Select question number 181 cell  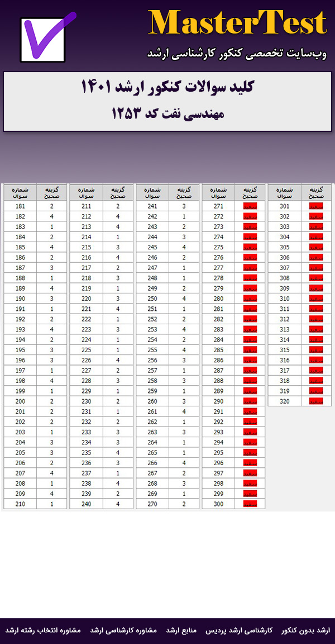[20, 206]
